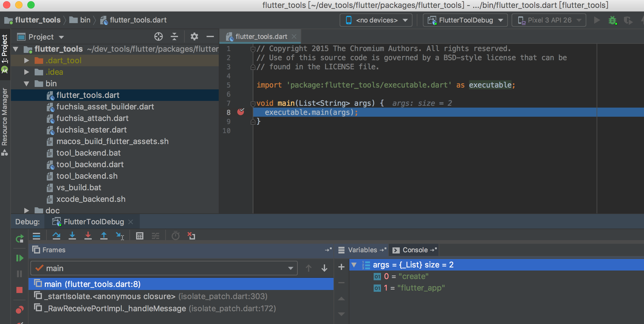Click the flutter_tools project folder icon in breadcrumb
This screenshot has height=324, width=644.
[9, 20]
